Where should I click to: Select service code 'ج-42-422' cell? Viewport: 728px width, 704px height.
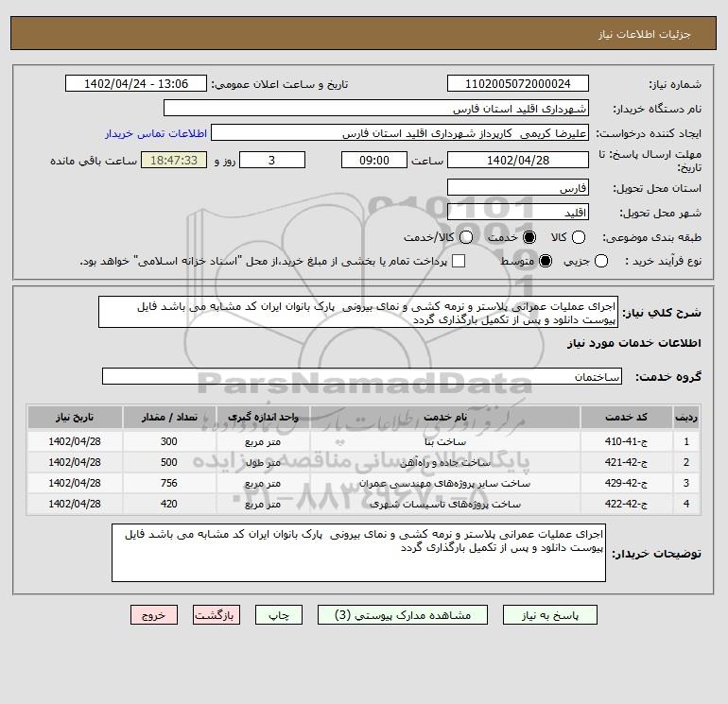626,504
